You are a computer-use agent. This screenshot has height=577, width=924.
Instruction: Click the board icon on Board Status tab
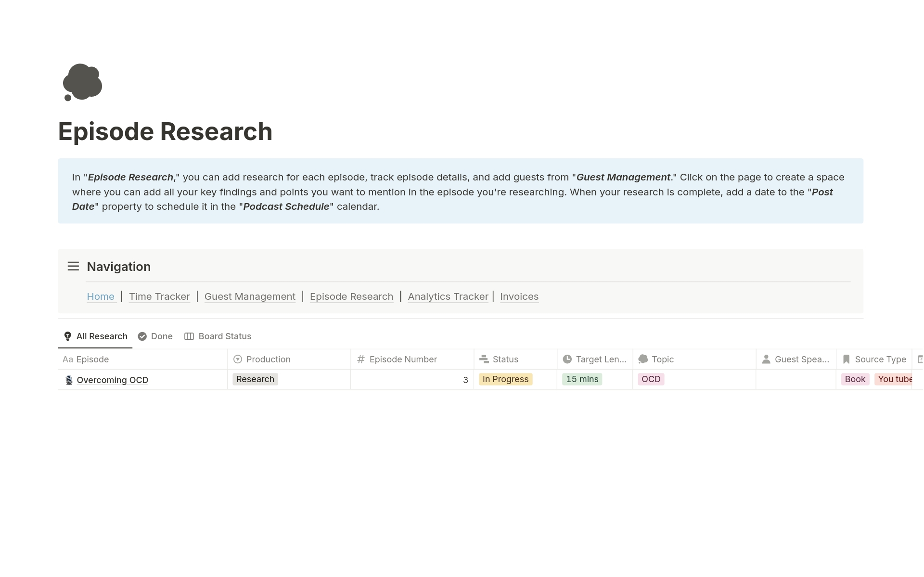[189, 336]
